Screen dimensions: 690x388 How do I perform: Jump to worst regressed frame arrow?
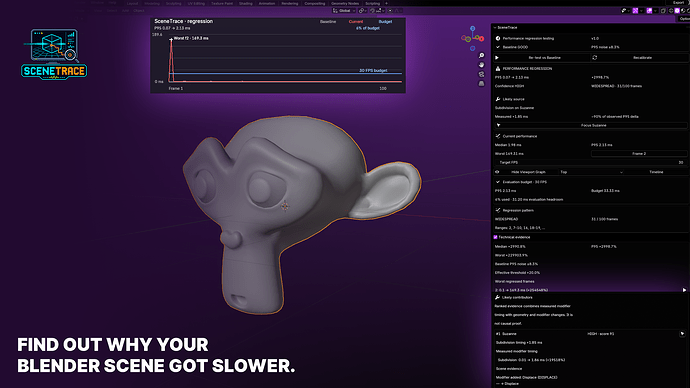(x=684, y=290)
